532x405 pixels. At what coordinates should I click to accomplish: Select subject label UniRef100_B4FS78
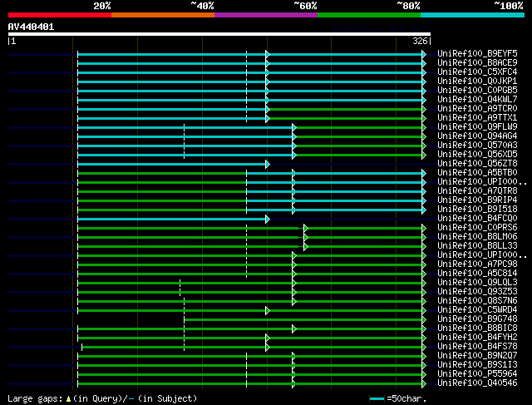(477, 347)
